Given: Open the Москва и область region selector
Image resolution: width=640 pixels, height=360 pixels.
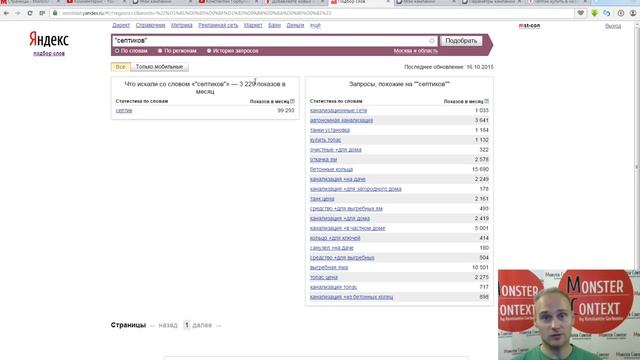Looking at the screenshot, I should click(416, 51).
